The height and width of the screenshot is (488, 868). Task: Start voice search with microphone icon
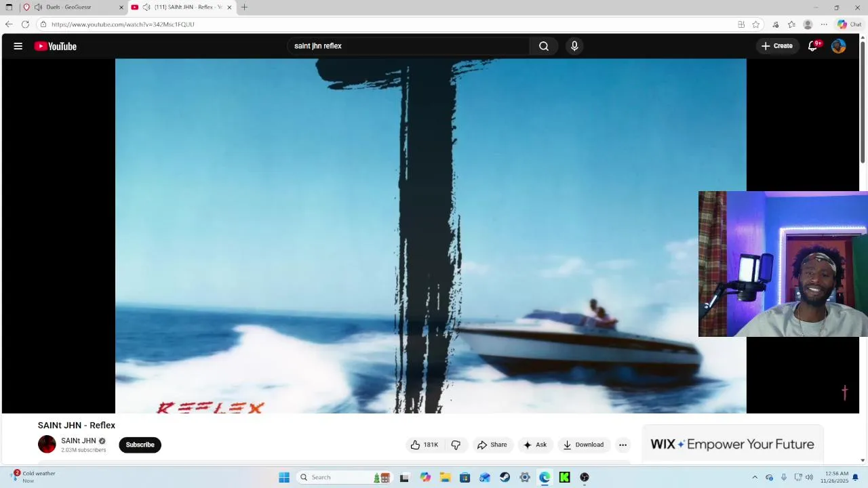574,46
